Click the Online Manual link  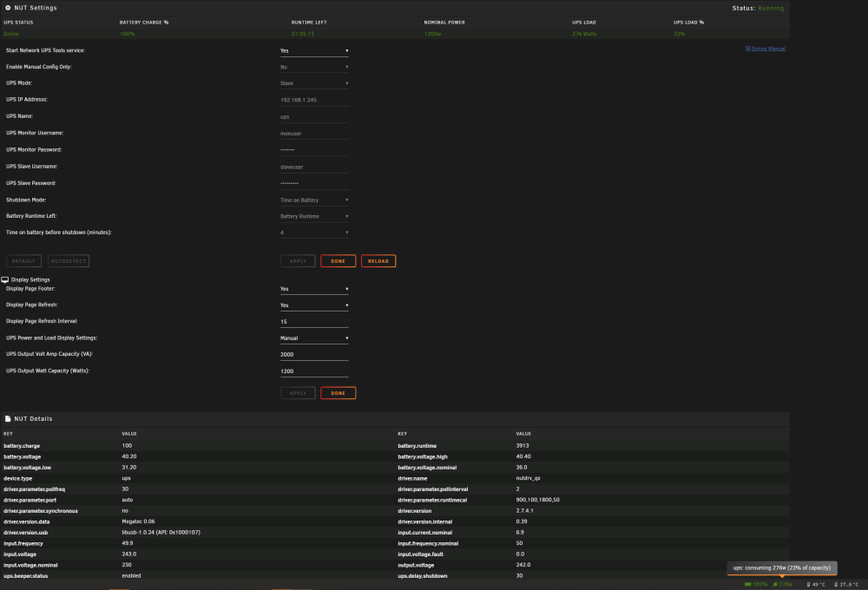coord(768,49)
